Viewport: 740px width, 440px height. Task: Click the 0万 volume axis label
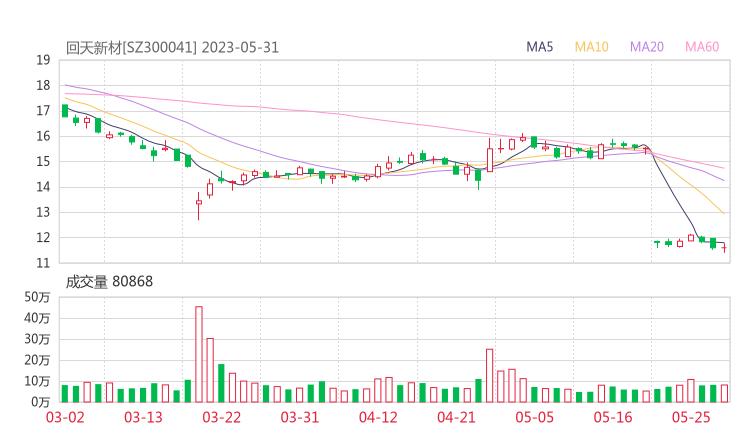(x=41, y=403)
